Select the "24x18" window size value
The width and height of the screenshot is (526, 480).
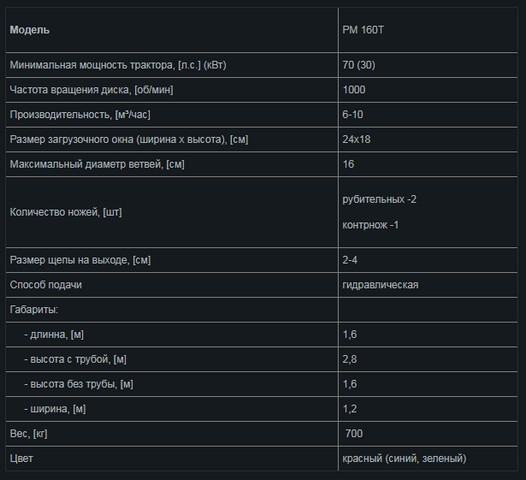pos(356,139)
